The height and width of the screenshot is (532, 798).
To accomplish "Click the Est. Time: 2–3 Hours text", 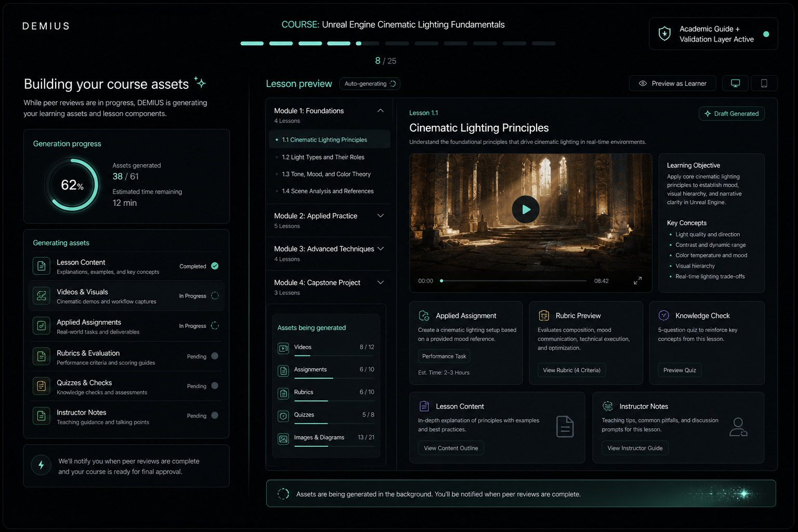I will (x=444, y=373).
